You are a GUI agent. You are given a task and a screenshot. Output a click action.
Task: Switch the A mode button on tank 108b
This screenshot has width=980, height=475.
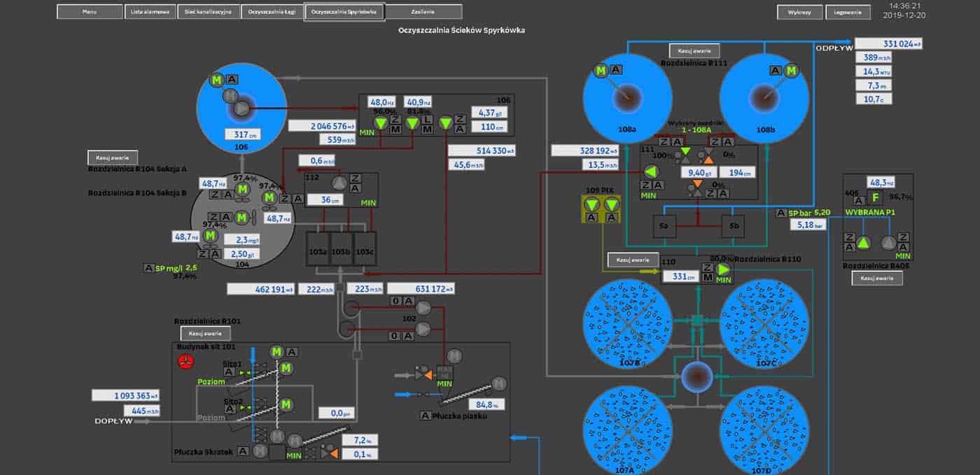click(x=774, y=71)
